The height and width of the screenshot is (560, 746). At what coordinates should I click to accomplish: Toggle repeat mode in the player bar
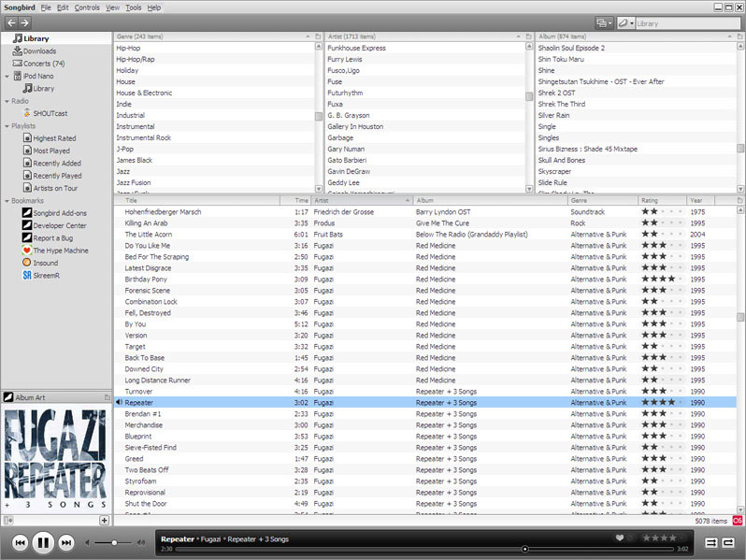[728, 542]
